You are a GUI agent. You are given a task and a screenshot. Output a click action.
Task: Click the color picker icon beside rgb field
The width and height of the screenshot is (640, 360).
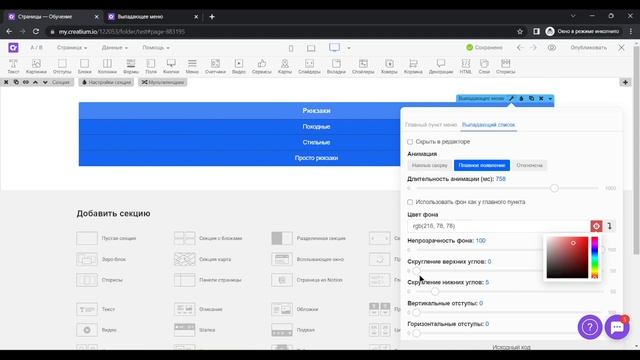pos(596,226)
